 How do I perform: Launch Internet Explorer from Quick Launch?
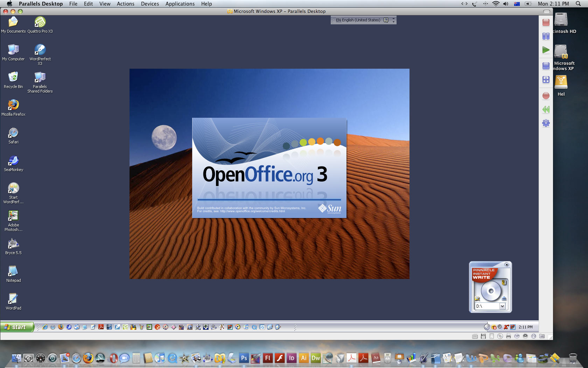pos(45,327)
